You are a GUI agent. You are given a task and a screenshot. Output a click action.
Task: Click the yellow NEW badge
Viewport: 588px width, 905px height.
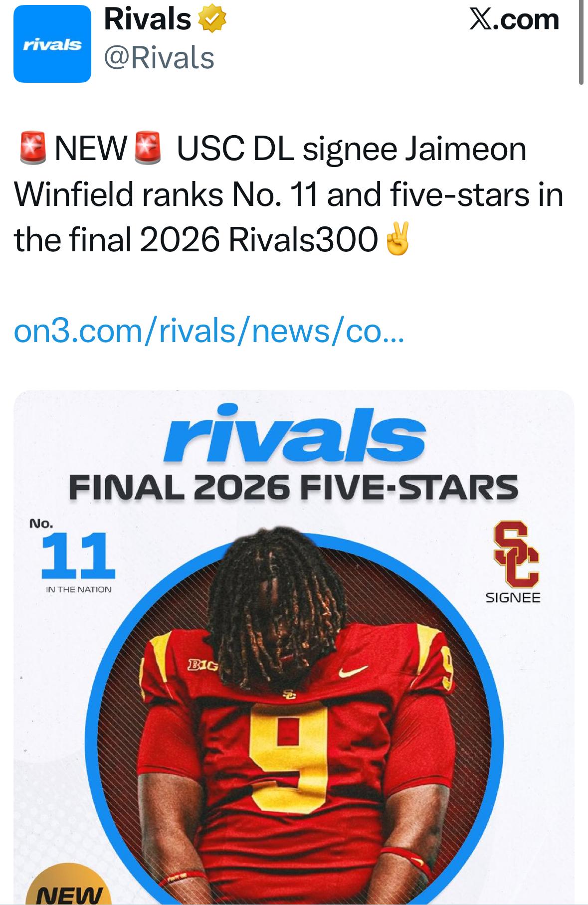point(70,893)
